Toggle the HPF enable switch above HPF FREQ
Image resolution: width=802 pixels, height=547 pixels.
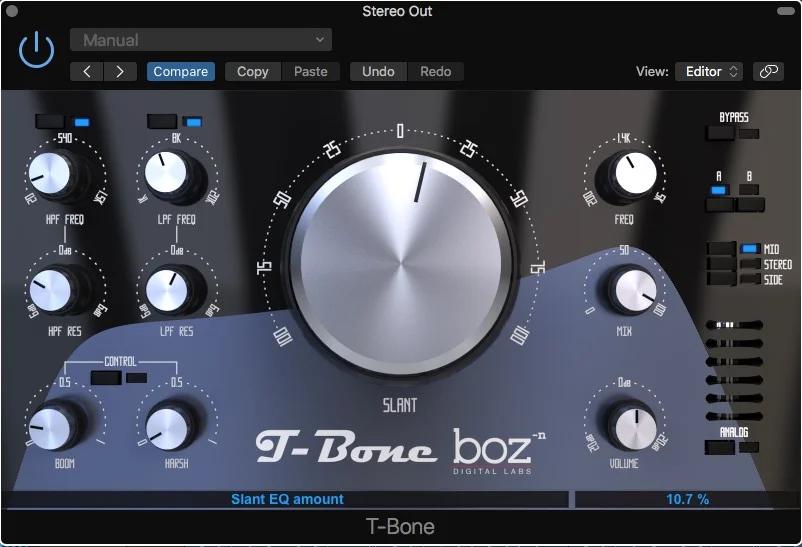tap(50, 121)
